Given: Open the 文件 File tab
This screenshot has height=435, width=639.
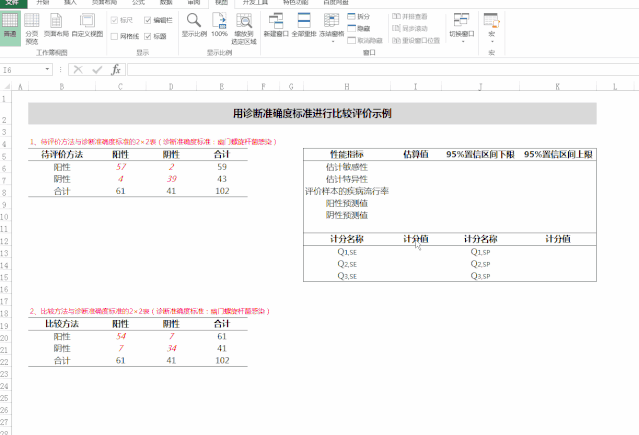Looking at the screenshot, I should pos(12,3).
